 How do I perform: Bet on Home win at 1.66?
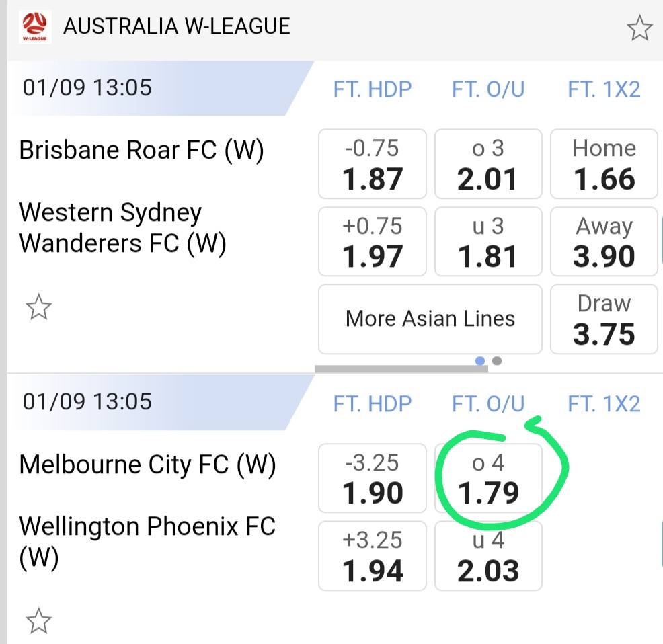click(604, 164)
